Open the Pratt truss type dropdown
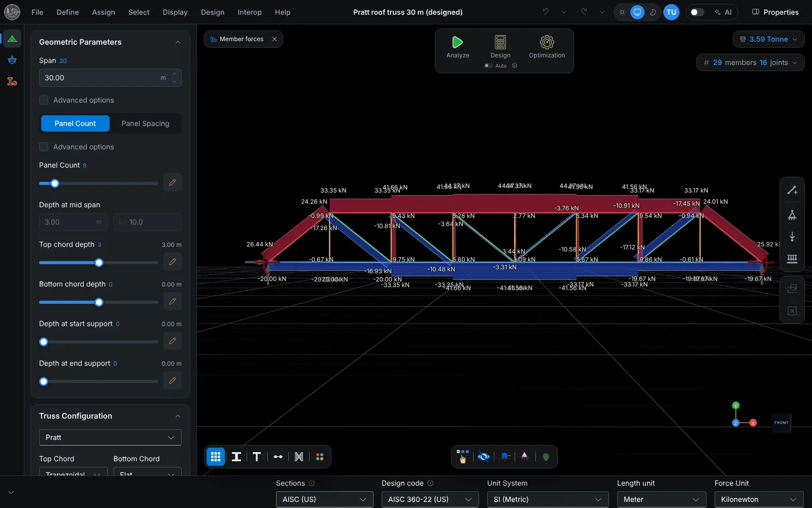 click(110, 437)
